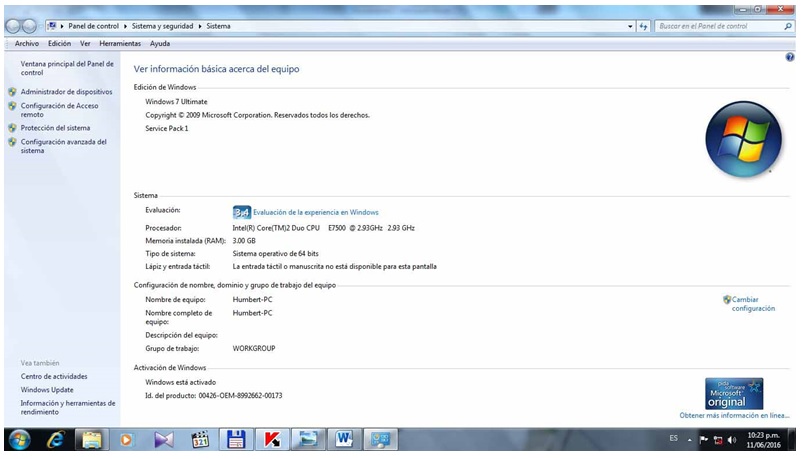
Task: Select the Control Panel taskbar icon
Action: click(381, 440)
